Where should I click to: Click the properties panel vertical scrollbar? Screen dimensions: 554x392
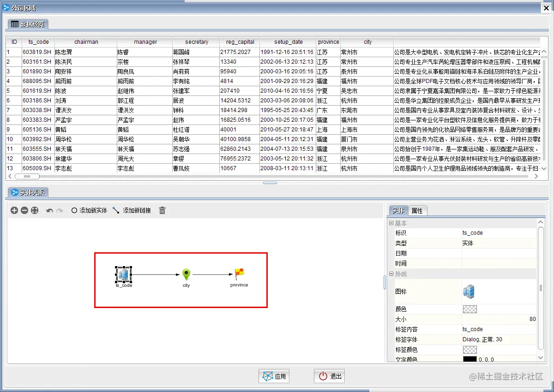[541, 288]
